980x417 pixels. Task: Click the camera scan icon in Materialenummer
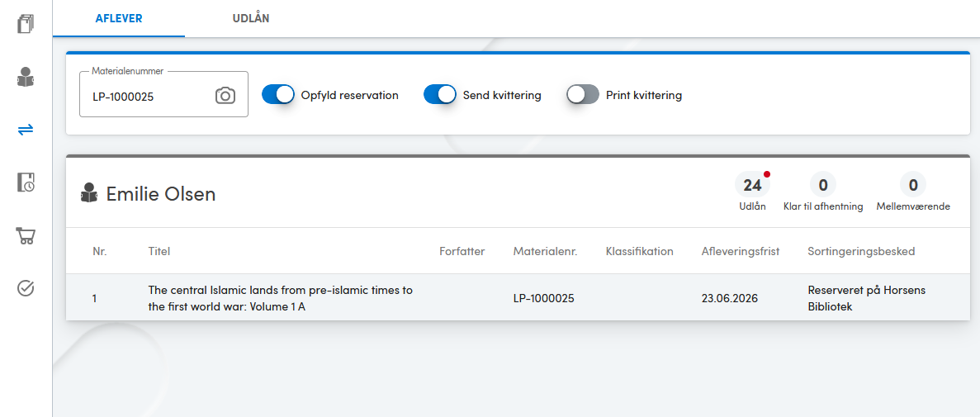225,96
